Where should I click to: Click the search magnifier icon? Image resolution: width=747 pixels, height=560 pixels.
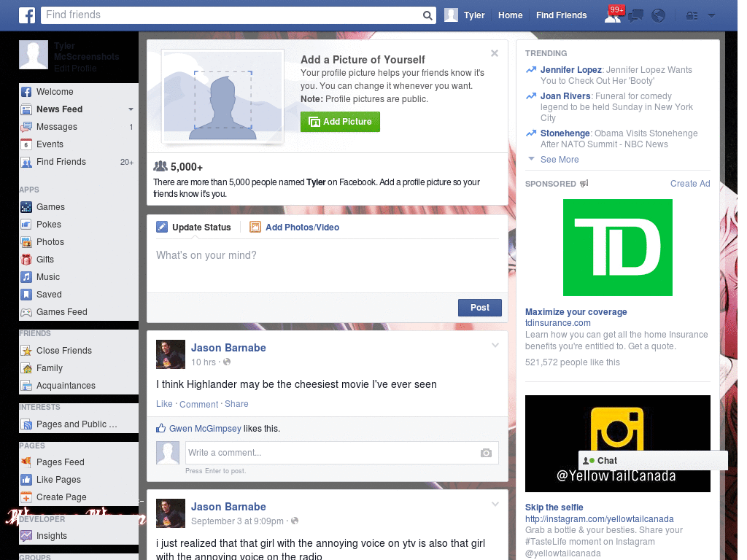(x=427, y=15)
